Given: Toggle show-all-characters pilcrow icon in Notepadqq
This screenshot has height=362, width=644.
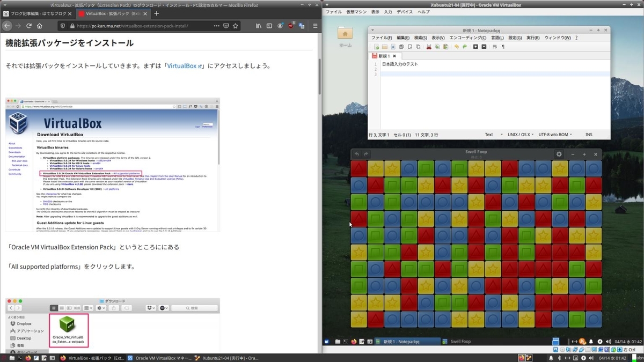Looking at the screenshot, I should tap(503, 47).
